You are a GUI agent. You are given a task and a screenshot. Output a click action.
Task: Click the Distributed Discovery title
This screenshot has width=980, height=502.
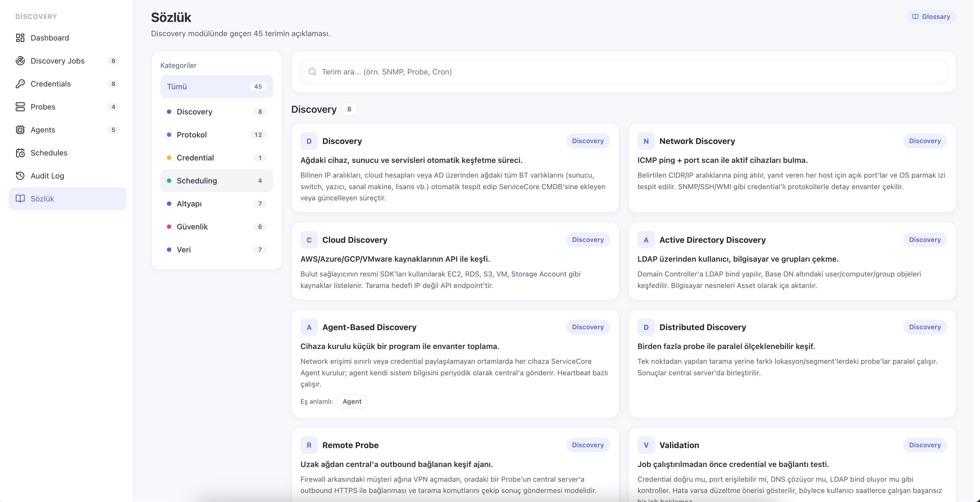tap(702, 327)
